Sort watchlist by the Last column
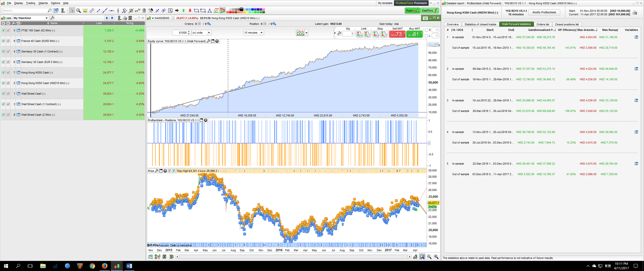This screenshot has height=271, width=644. [x=99, y=23]
